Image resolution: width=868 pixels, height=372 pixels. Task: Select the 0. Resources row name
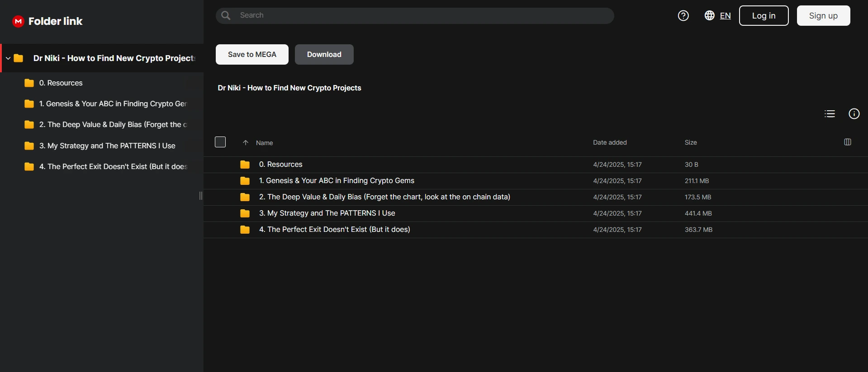(280, 165)
